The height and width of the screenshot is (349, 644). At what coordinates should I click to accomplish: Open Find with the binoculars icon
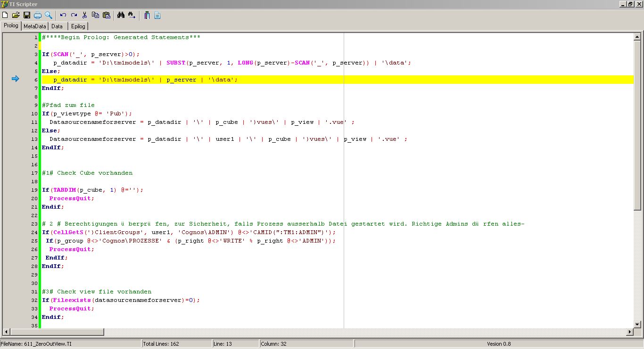point(121,15)
